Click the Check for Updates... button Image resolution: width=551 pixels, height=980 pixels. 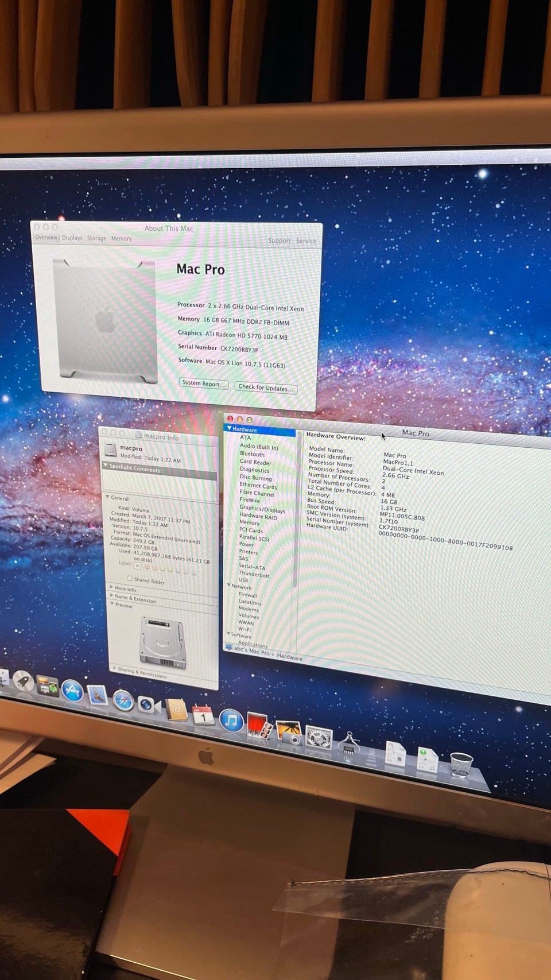(x=266, y=388)
